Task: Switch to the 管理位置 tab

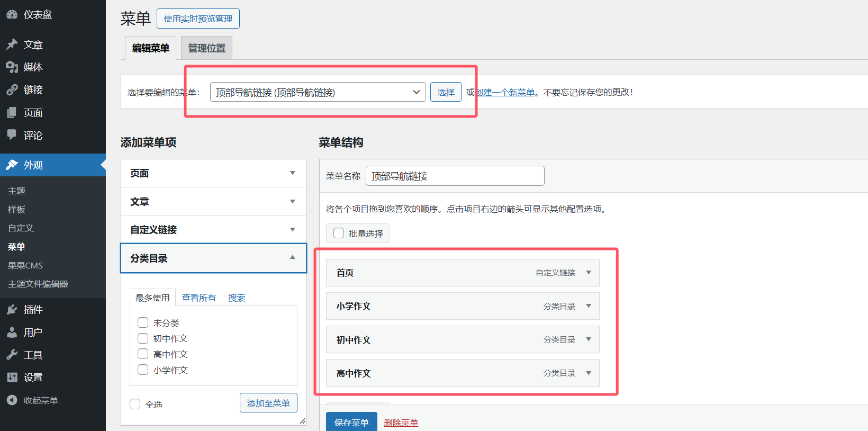Action: pos(206,48)
